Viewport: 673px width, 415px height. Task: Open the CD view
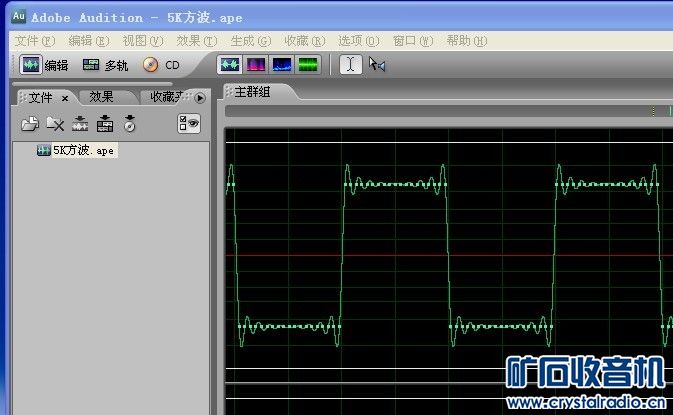[161, 65]
